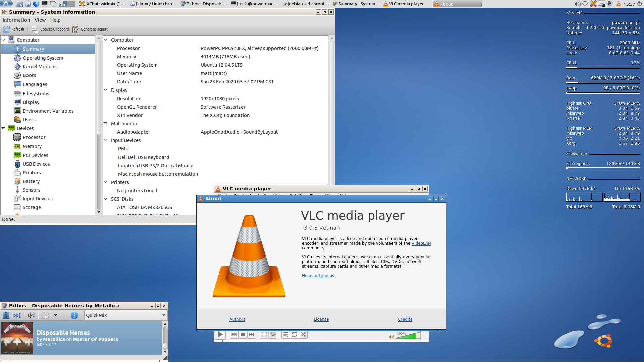This screenshot has height=362, width=644.
Task: Follow the VideoLAN hyperlink
Action: [x=421, y=243]
